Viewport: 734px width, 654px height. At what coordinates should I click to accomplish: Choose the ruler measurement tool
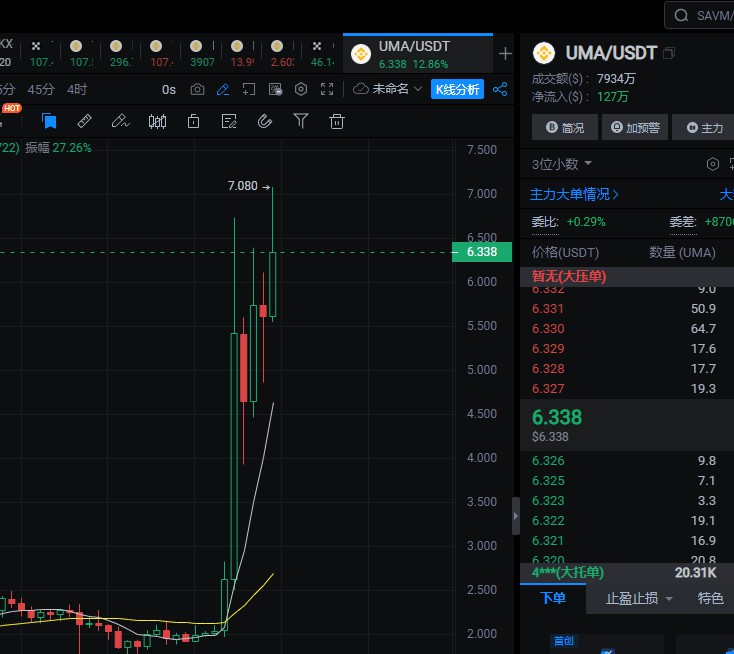click(x=84, y=121)
